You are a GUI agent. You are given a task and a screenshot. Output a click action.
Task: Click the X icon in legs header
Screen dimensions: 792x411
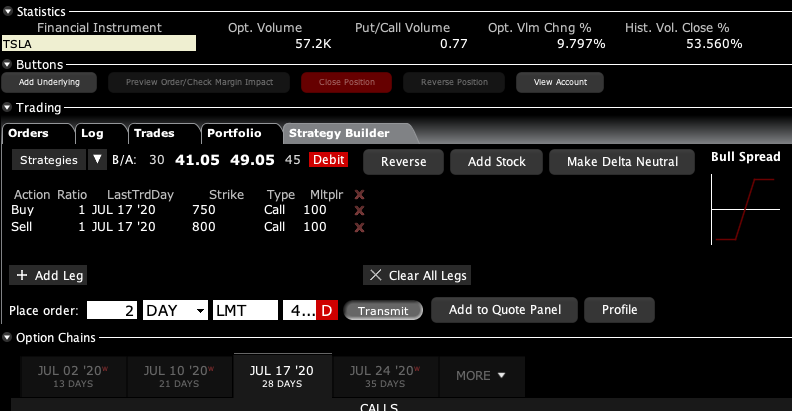tap(359, 195)
